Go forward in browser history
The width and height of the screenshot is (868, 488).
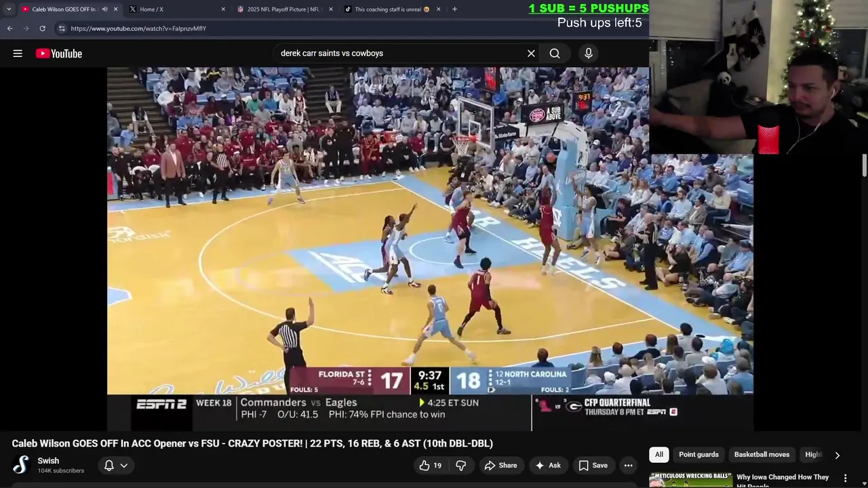[x=26, y=28]
